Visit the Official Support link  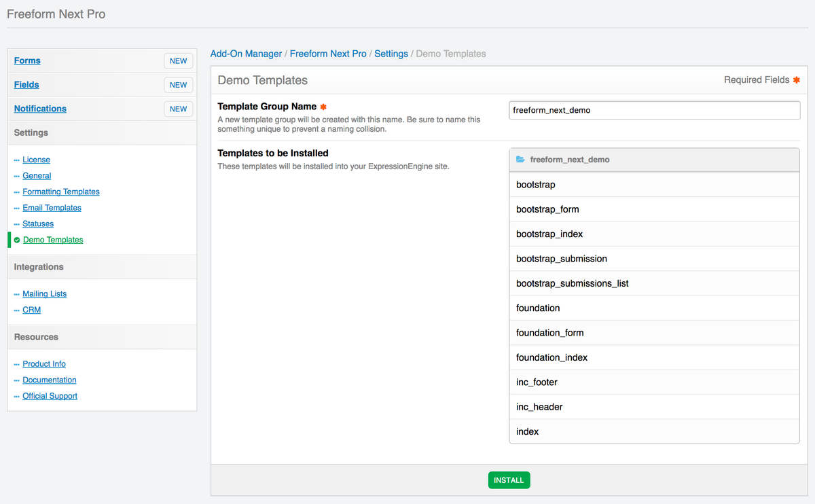pos(50,396)
